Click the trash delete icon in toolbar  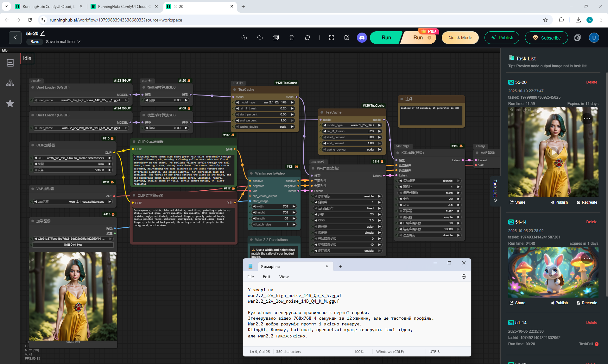click(291, 38)
